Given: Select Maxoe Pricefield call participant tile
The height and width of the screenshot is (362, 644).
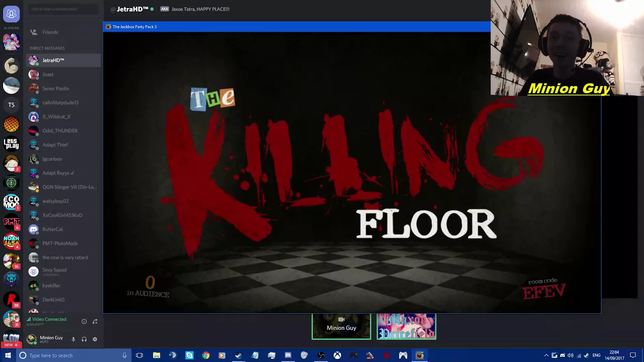Looking at the screenshot, I should tap(407, 326).
